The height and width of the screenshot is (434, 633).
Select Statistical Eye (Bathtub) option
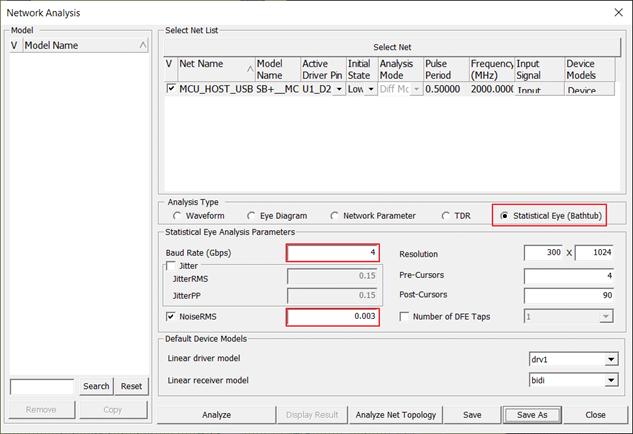point(505,216)
